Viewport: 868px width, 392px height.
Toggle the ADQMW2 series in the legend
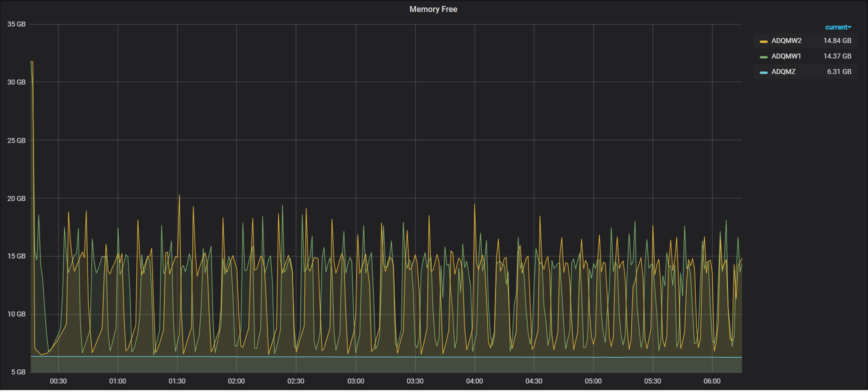[786, 40]
